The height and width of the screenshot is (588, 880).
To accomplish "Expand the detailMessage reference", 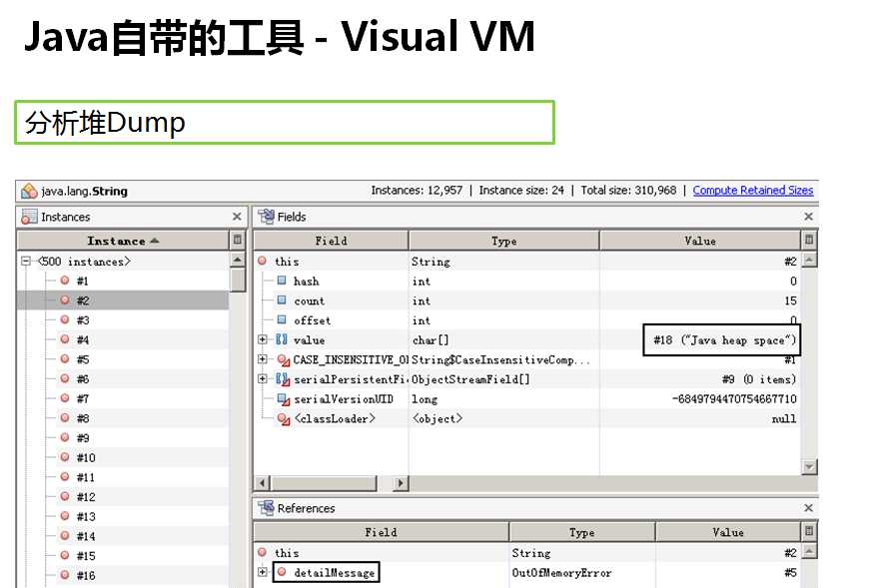I will point(262,572).
